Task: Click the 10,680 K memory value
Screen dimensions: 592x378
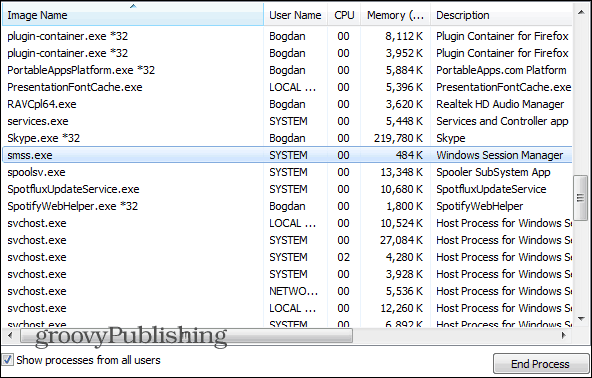Action: coord(402,189)
